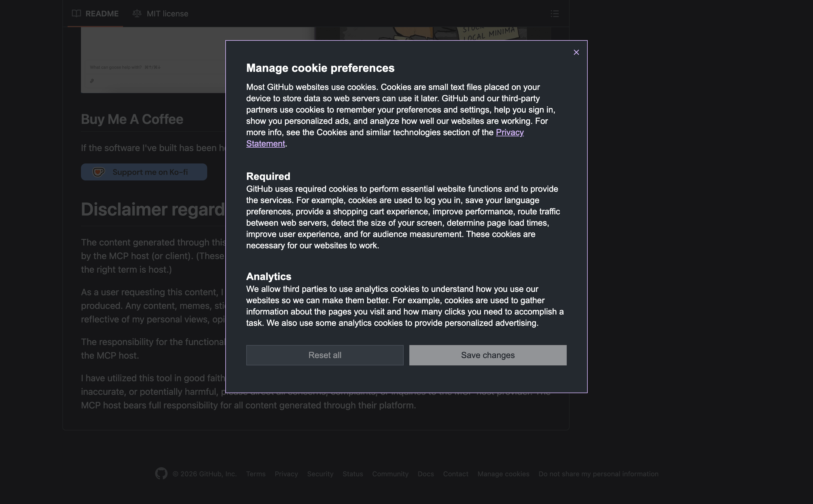Click the Ko-fi coffee cup icon
The height and width of the screenshot is (504, 813).
click(99, 172)
